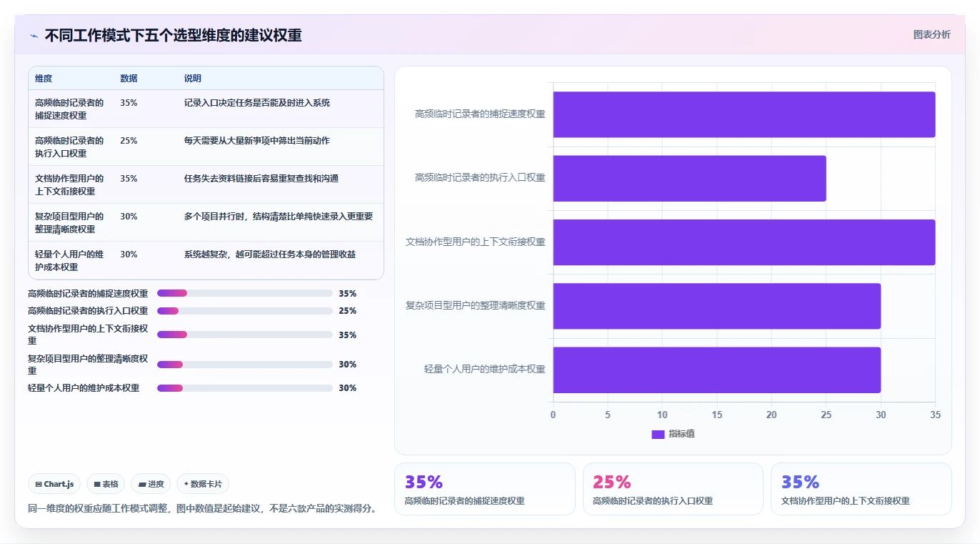Click y-axis label 文档协作型用户的上下文衔接权重 in chart
The width and height of the screenshot is (980, 544).
coord(476,242)
